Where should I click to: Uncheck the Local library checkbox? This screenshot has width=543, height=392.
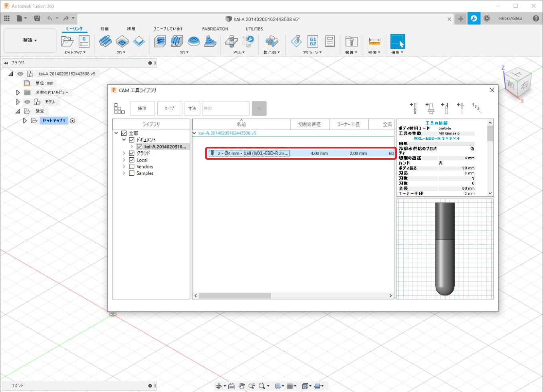132,160
